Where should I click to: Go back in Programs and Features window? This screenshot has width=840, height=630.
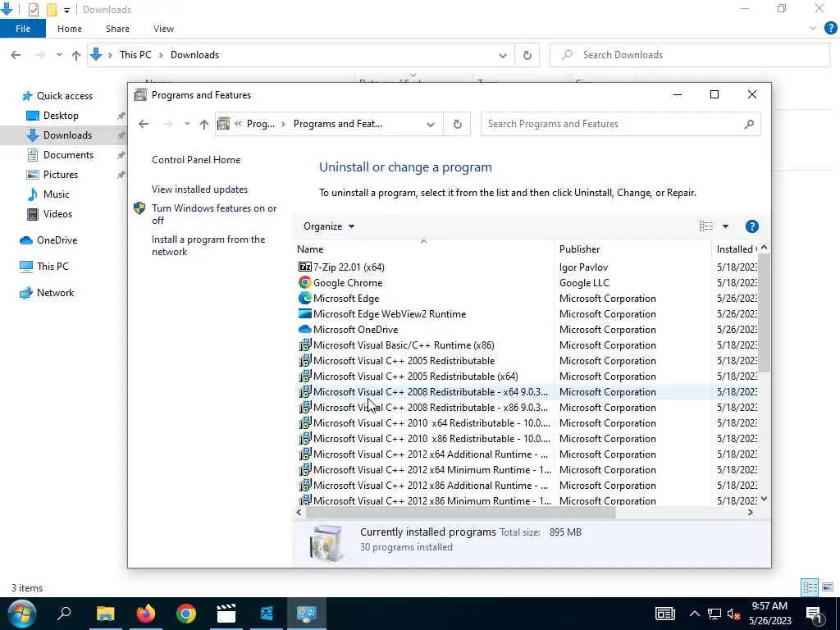point(143,124)
